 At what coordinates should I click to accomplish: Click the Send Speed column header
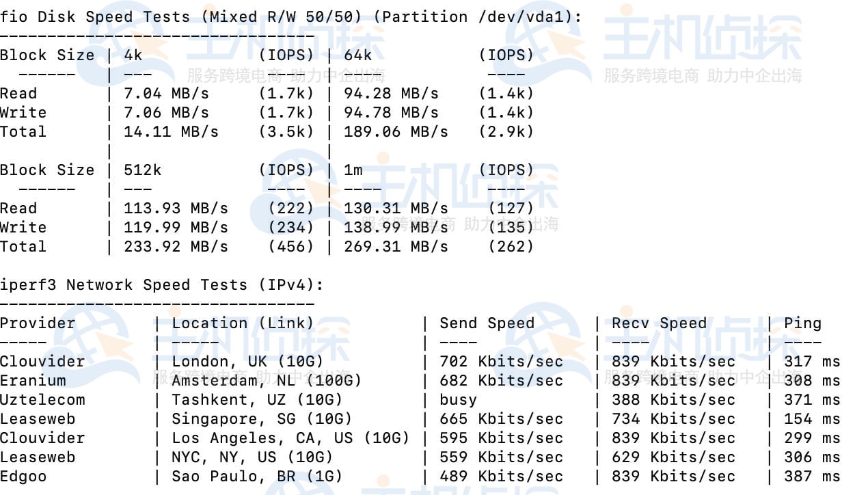[x=487, y=323]
